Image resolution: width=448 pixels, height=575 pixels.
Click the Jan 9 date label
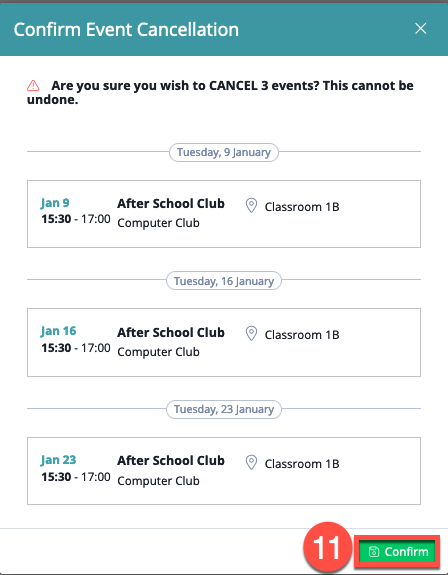55,203
